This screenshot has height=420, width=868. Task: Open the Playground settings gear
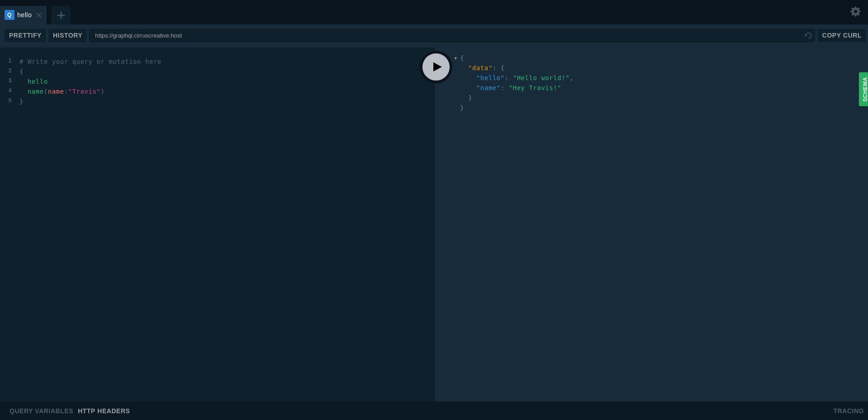pos(855,11)
